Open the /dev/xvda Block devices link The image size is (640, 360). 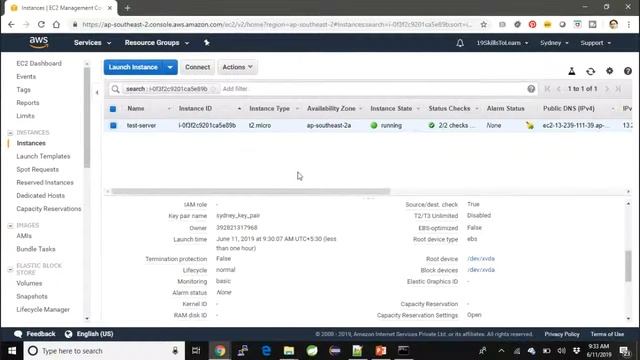click(x=481, y=270)
